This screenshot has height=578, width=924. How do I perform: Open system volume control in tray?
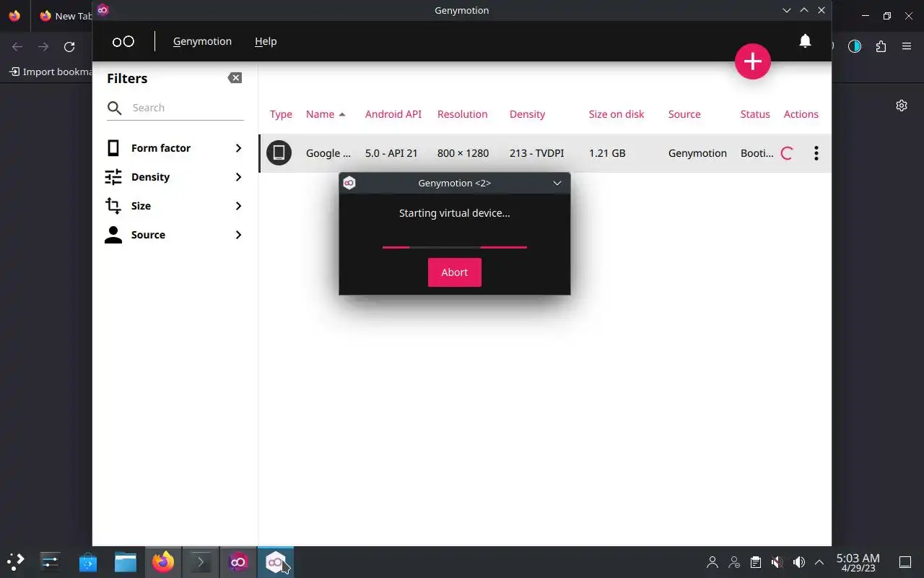[798, 562]
